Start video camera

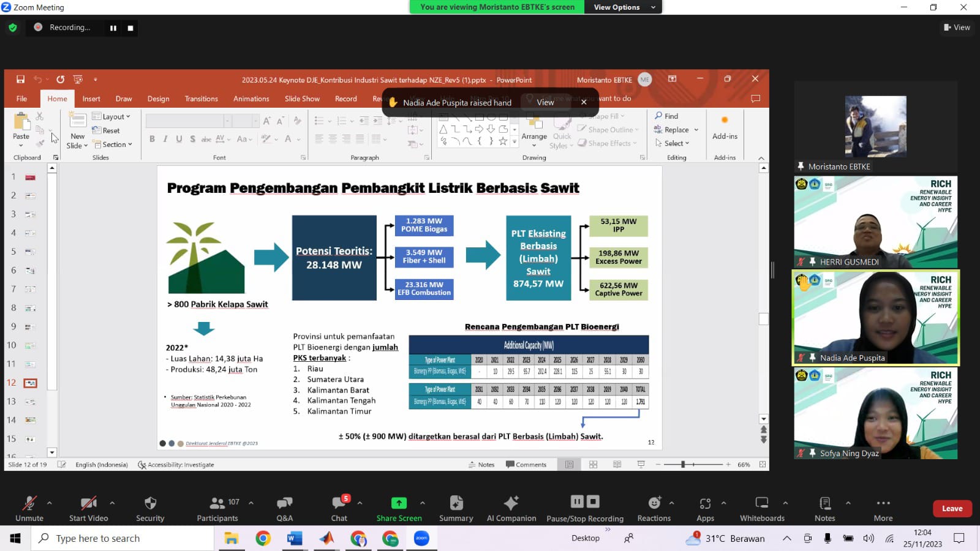pos(88,508)
